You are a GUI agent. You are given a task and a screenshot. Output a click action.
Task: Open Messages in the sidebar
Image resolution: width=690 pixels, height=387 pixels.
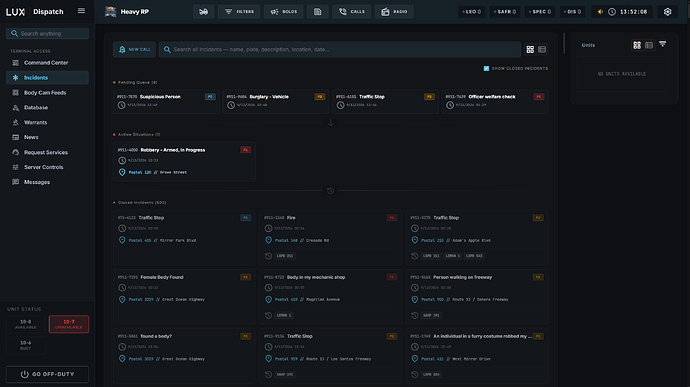tap(48, 182)
